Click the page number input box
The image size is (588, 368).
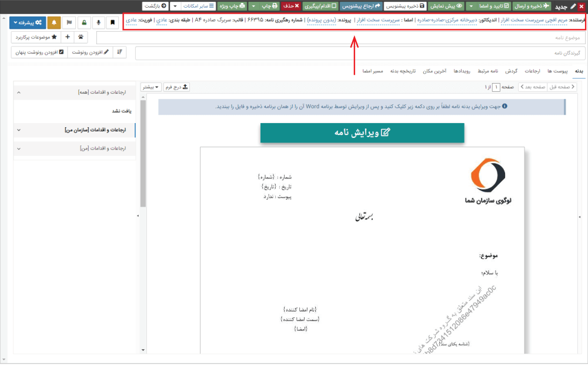[x=496, y=87]
